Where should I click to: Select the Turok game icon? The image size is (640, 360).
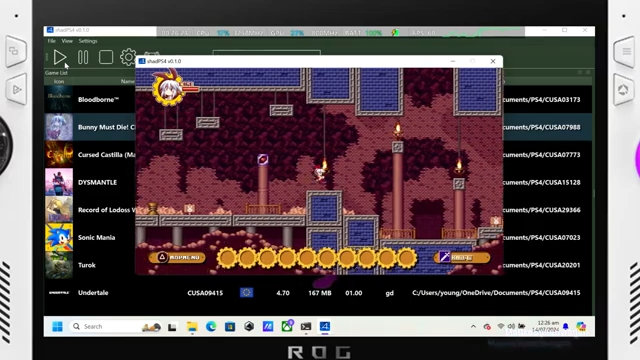click(x=59, y=265)
